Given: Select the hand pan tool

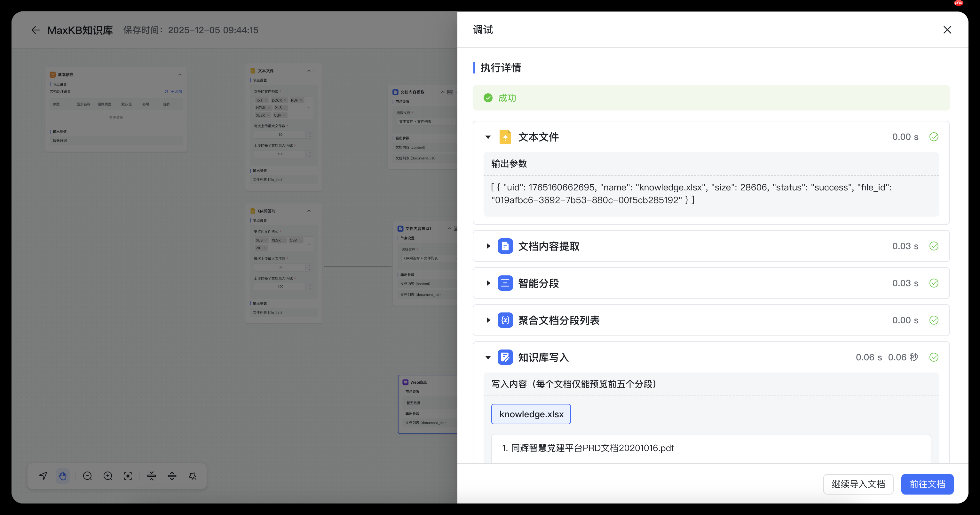Looking at the screenshot, I should 62,476.
